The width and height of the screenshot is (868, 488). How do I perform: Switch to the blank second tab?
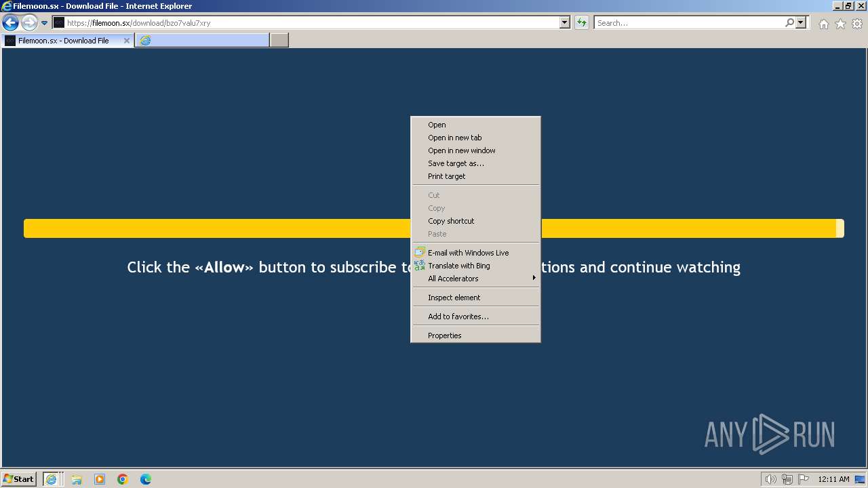pyautogui.click(x=202, y=41)
